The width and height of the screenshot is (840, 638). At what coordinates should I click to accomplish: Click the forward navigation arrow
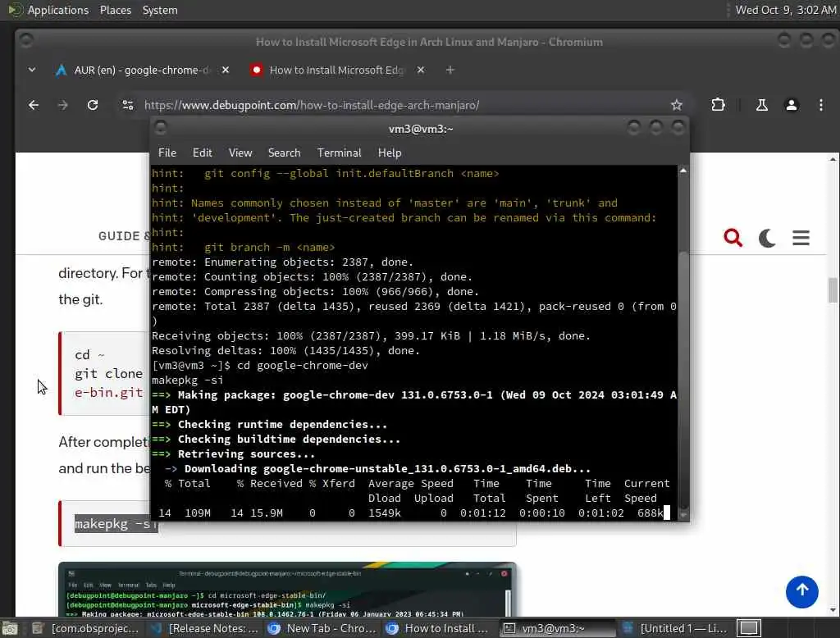click(62, 105)
